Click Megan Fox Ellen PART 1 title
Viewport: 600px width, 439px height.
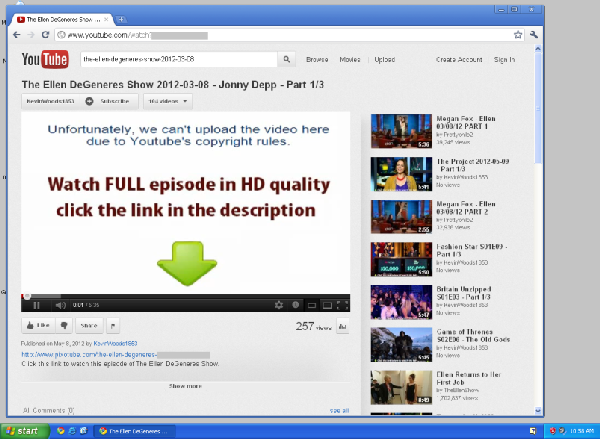click(466, 122)
